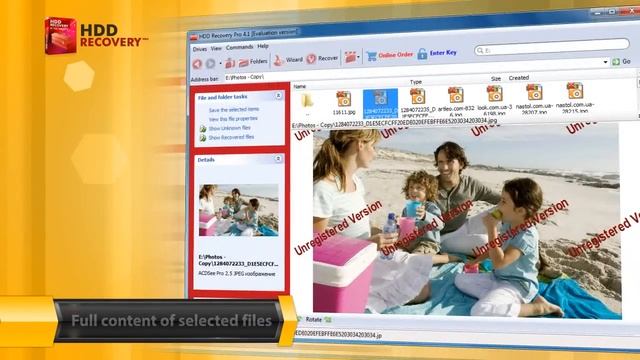Collapse the Details panel

pos(278,158)
